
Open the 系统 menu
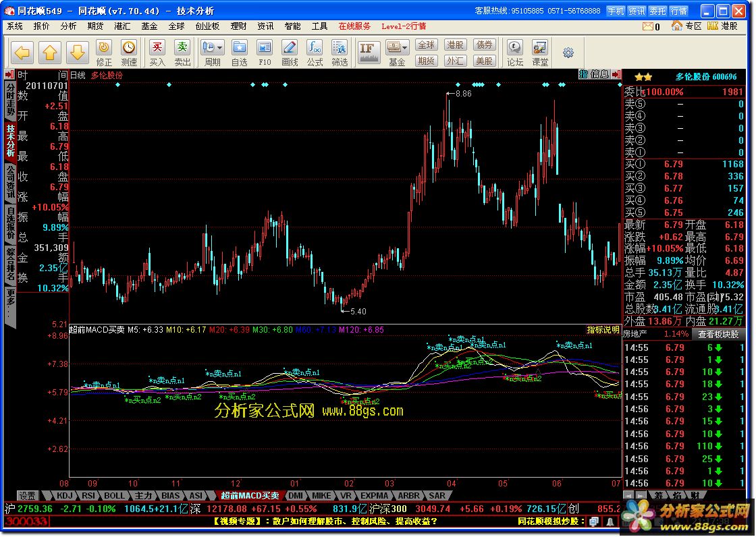(x=14, y=26)
